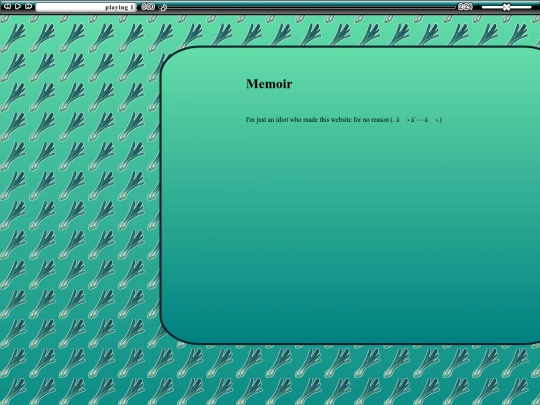The width and height of the screenshot is (540, 405).
Task: Click the Memoir heading
Action: [x=269, y=84]
